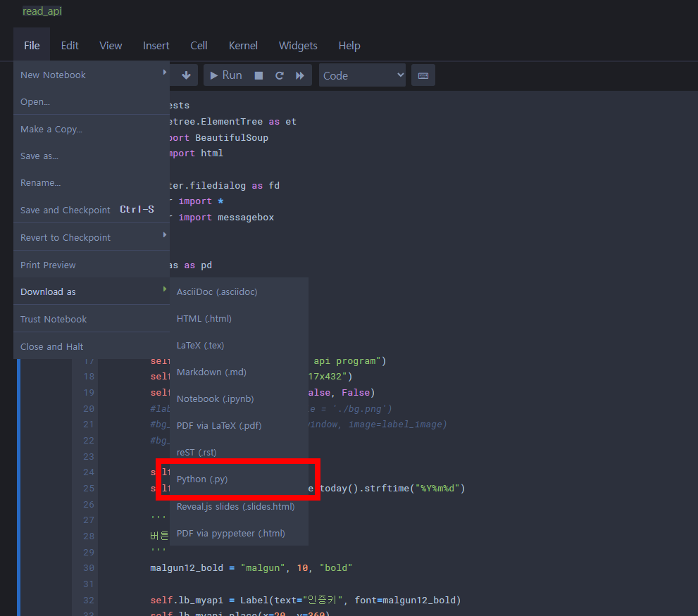The height and width of the screenshot is (616, 698).
Task: Click the strftime("%Y%m%d") code text
Action: pos(416,489)
